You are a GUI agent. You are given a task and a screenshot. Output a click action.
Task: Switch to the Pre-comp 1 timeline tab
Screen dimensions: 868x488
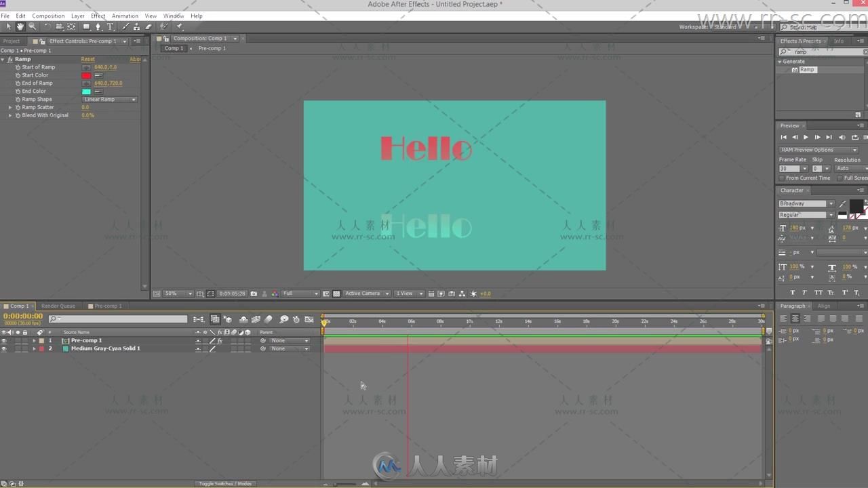click(108, 306)
